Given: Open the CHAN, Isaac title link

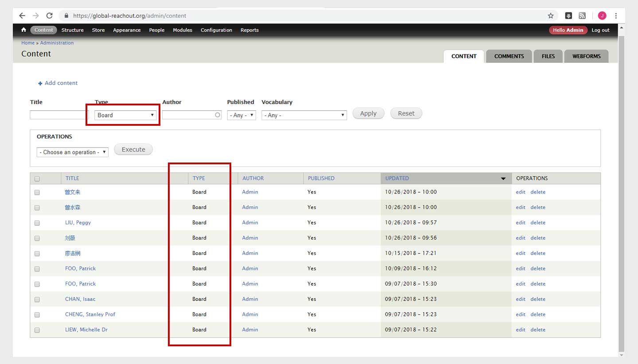Looking at the screenshot, I should pyautogui.click(x=80, y=299).
